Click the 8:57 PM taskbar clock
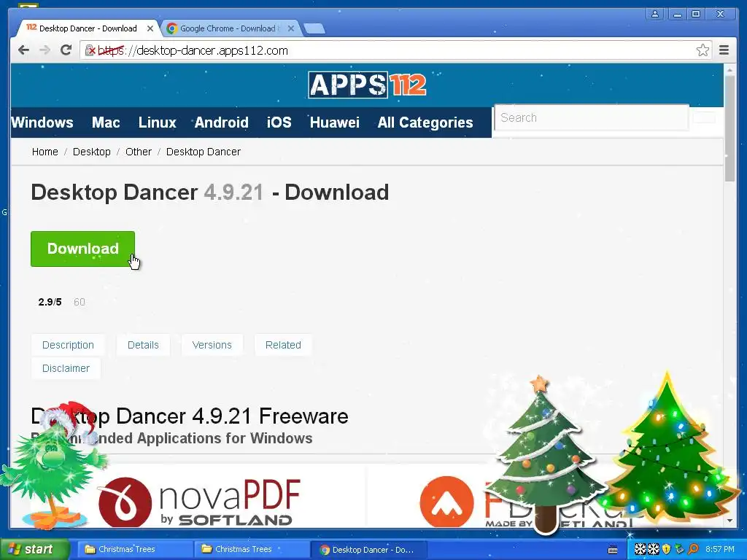 720,549
